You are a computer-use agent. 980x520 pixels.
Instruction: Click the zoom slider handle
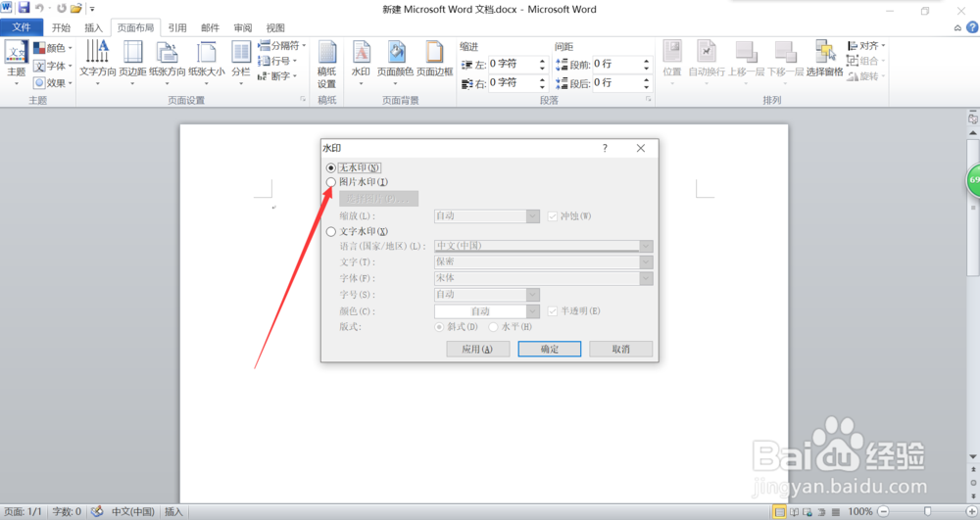927,512
